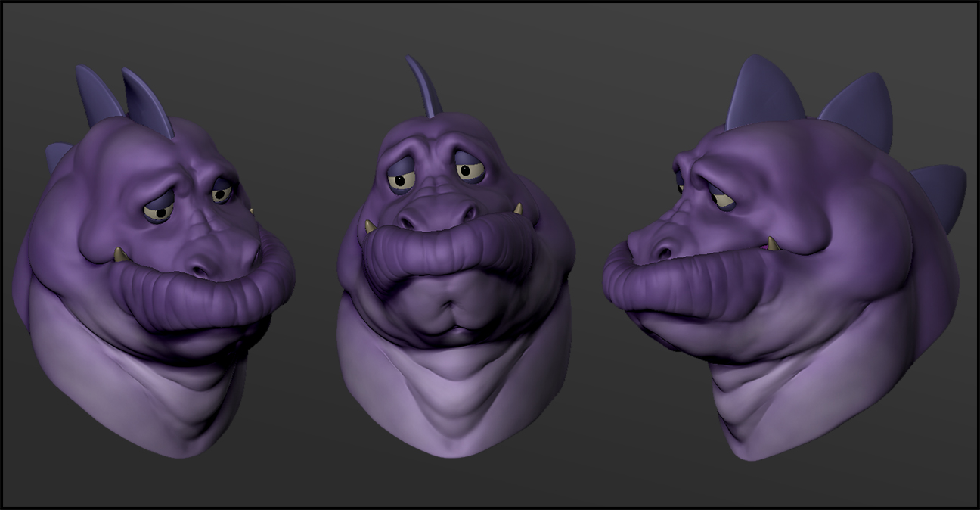
Task: Select the center front-facing dragon head
Action: tap(454, 257)
